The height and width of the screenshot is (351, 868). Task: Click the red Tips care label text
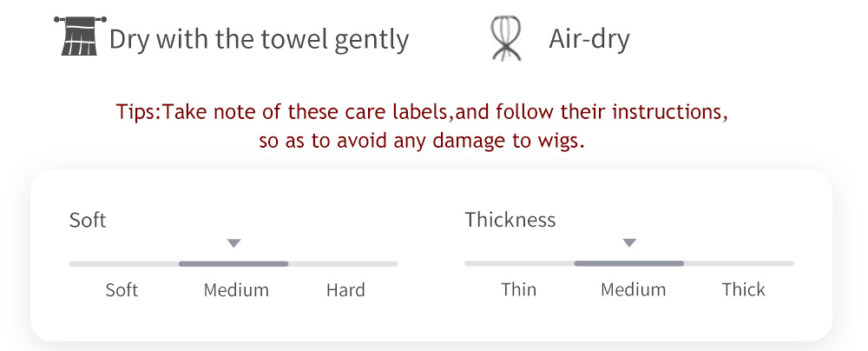coord(422,127)
